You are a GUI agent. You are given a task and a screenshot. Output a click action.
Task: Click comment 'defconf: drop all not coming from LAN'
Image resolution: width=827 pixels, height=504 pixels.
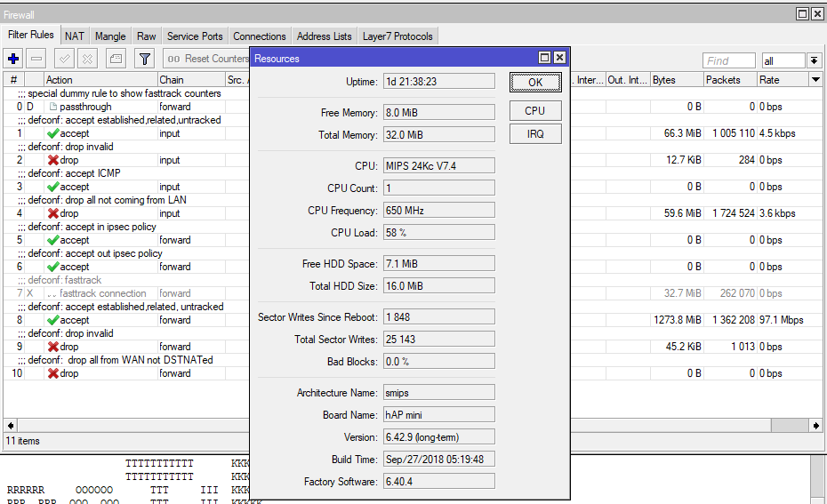point(107,200)
